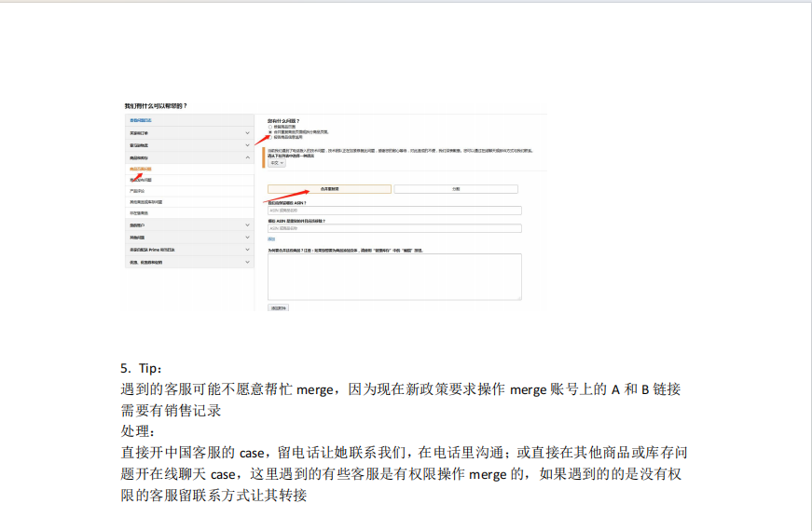
Task: Click the '处理:' line in the document
Action: coord(138,431)
